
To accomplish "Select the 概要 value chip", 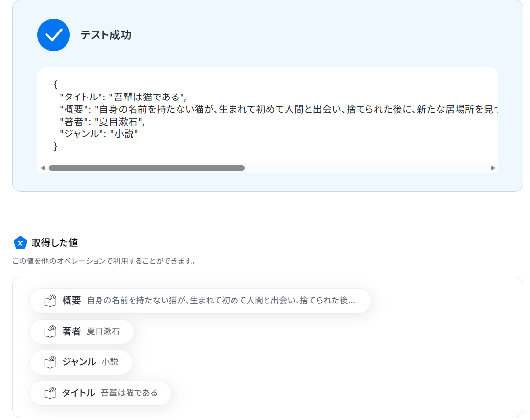I will point(200,301).
